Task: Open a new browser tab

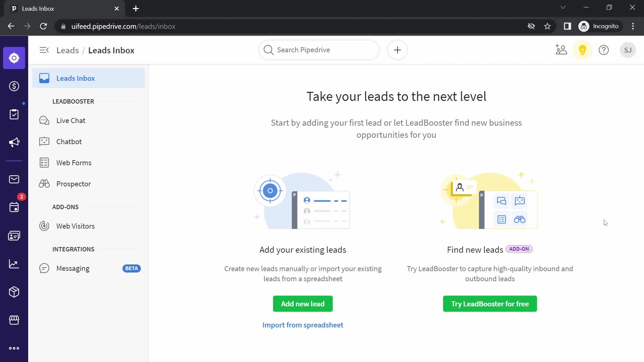Action: (136, 9)
